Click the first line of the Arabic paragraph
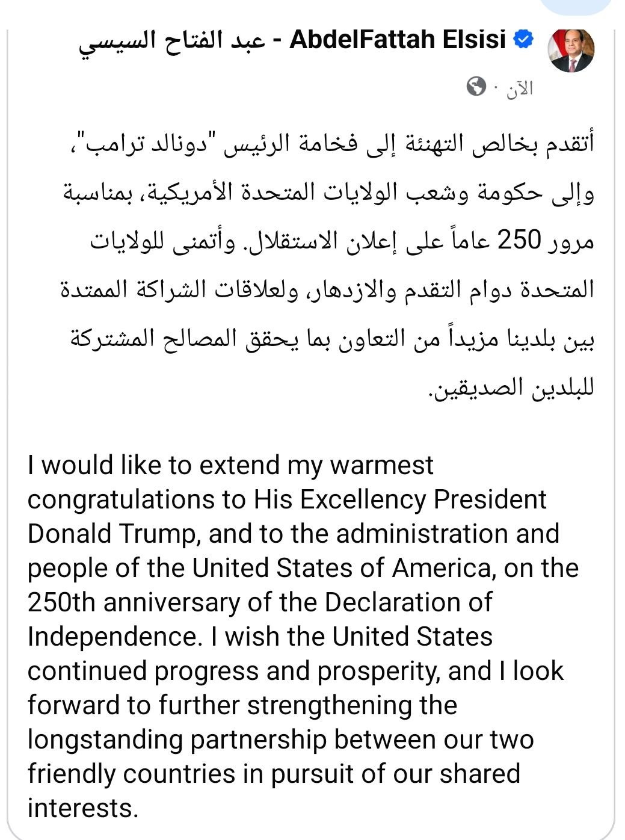Screen dimensions: 625x840 pyautogui.click(x=330, y=144)
